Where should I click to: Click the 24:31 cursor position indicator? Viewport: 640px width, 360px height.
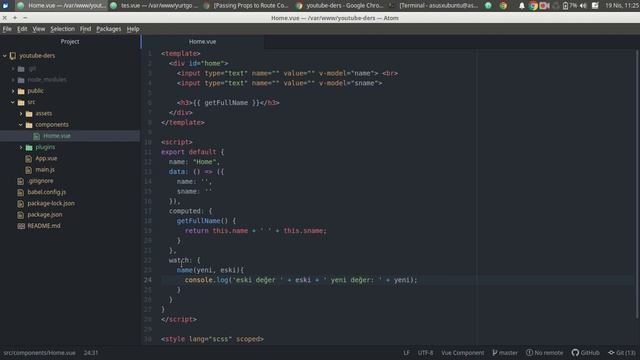91,353
